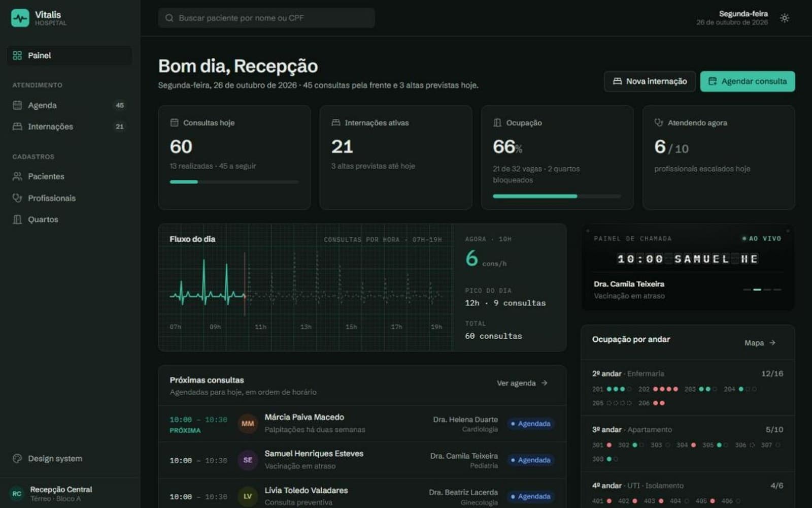Screen dimensions: 812x508
Task: Click the LV avatar of Lívia Toledo Valadares
Action: point(248,496)
